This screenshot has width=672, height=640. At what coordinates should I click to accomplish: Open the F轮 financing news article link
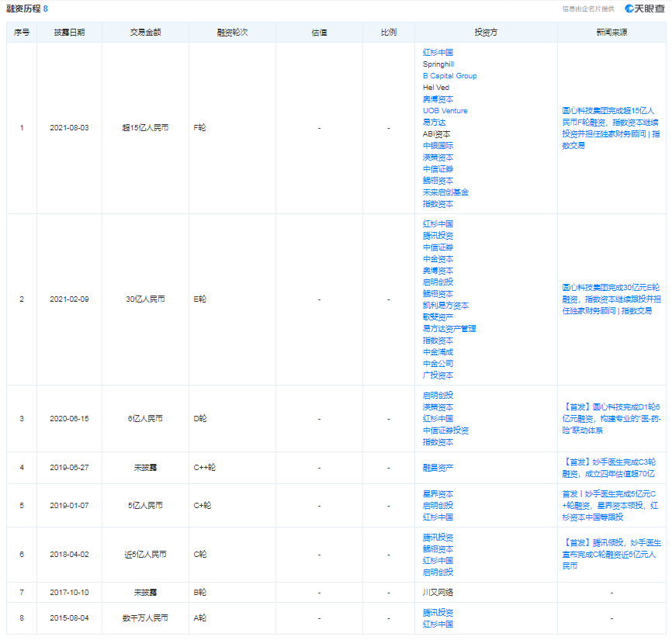611,128
